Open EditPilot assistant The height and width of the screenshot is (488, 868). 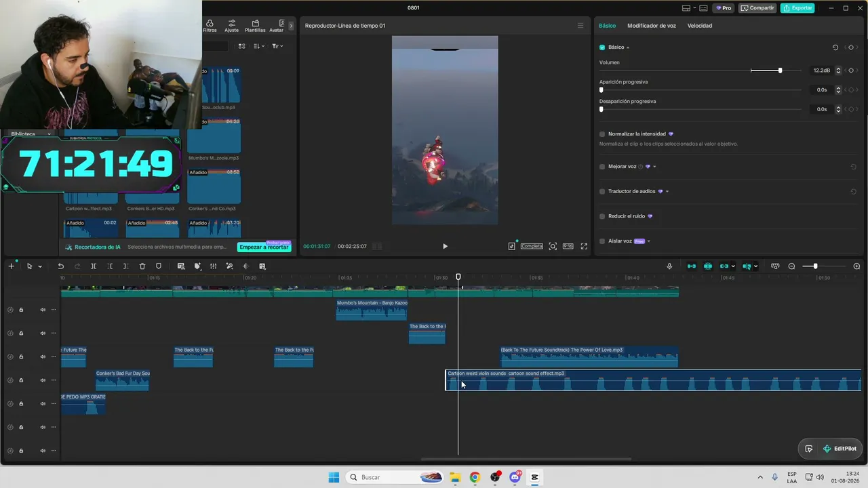840,449
